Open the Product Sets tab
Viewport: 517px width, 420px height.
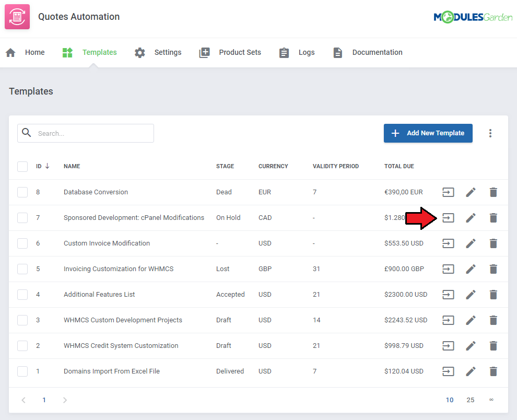pyautogui.click(x=230, y=52)
